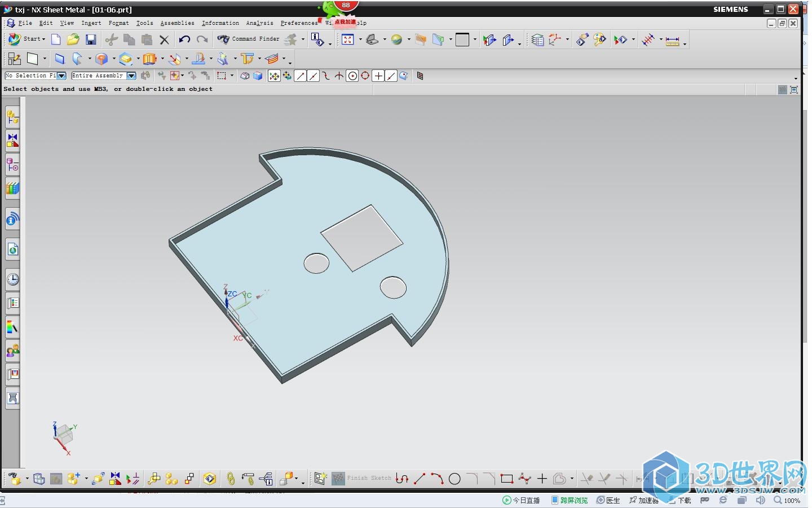
Task: Select the Circle sketch tool
Action: 454,479
